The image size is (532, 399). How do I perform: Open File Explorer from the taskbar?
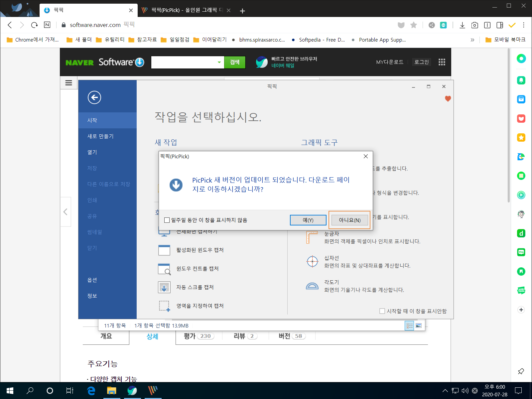[111, 390]
